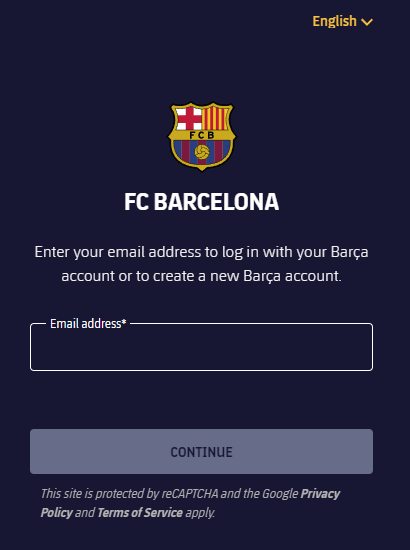Image resolution: width=410 pixels, height=550 pixels.
Task: Select the FC BARCELONA heading
Action: pyautogui.click(x=202, y=202)
